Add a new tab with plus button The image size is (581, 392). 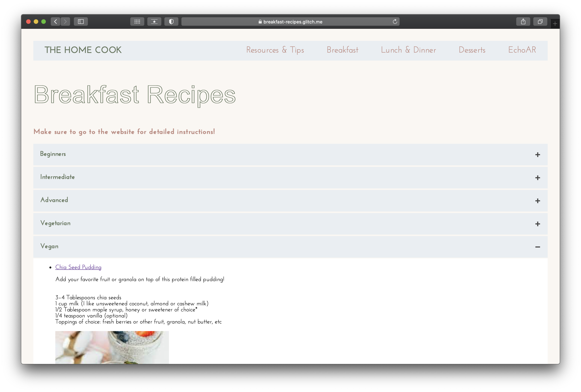(555, 24)
